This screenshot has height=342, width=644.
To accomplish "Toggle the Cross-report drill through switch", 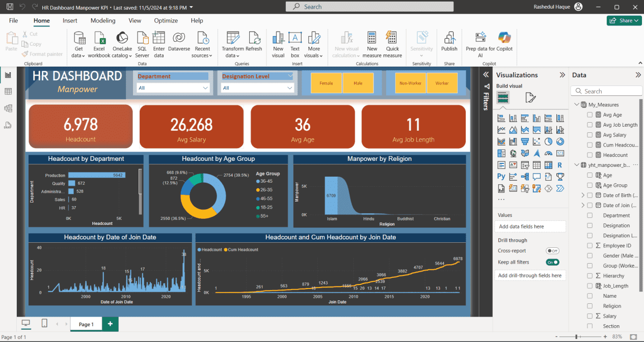I will [552, 251].
